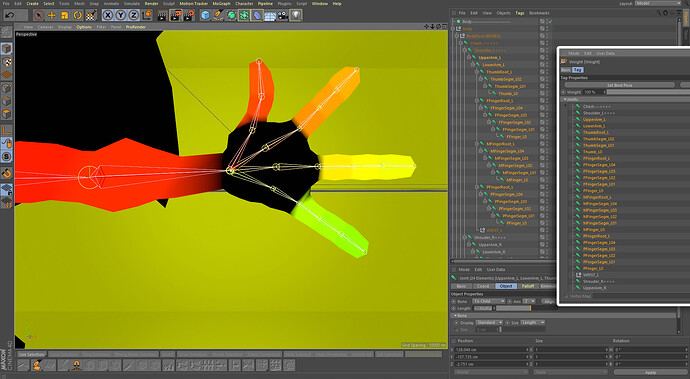This screenshot has height=379, width=690.
Task: Click the Undo arrow in the top toolbar
Action: (10, 15)
